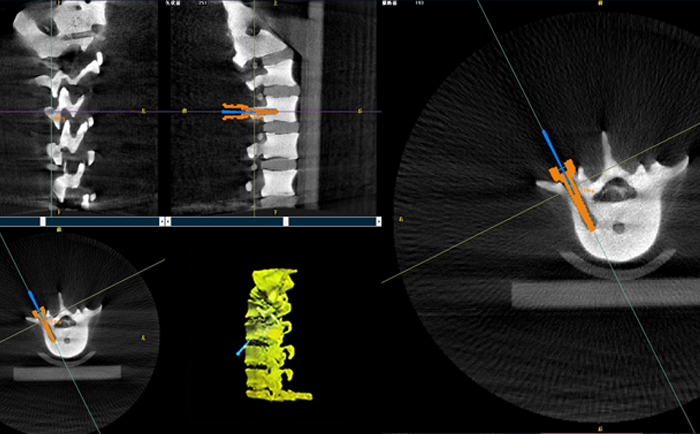Click the blue trajectory tip on the 3D spine
The width and height of the screenshot is (700, 434).
coord(238,352)
